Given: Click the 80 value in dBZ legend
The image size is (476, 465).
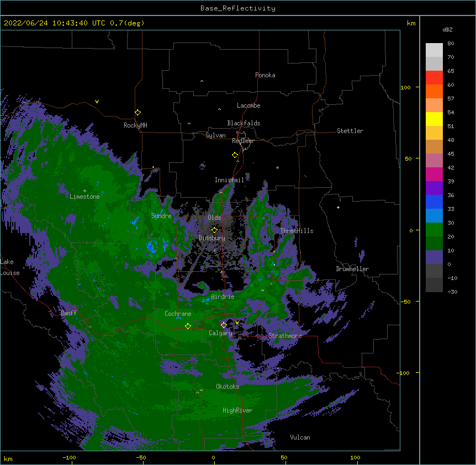Looking at the screenshot, I should coord(451,44).
